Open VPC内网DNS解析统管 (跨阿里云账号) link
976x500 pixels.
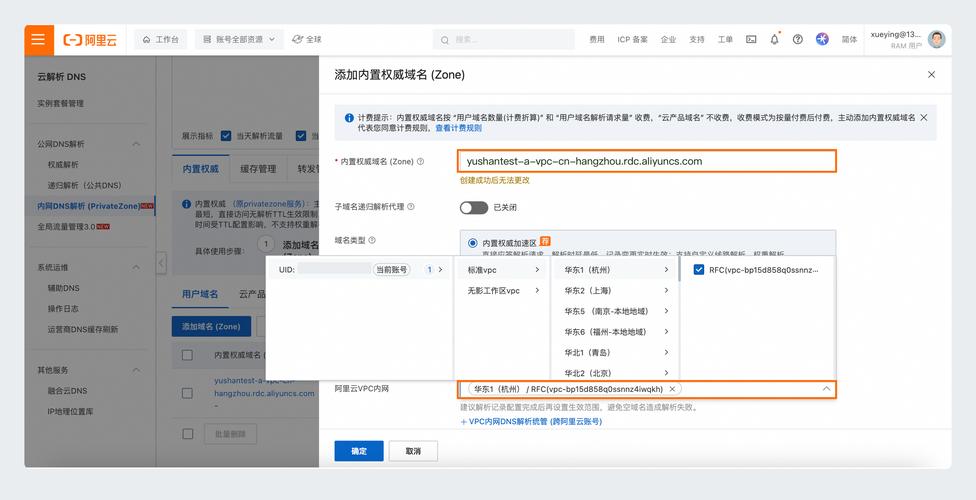coord(531,422)
